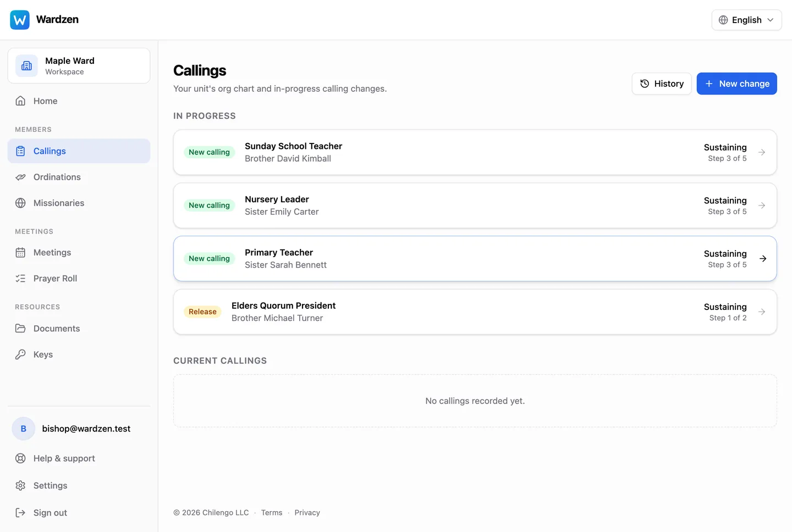
Task: Open the Sunday School Teacher calling card
Action: [x=475, y=152]
